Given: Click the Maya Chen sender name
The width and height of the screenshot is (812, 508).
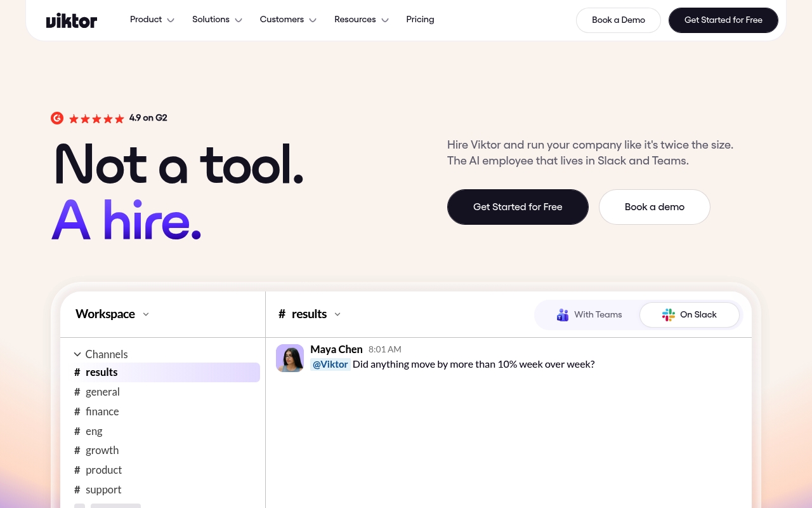Looking at the screenshot, I should point(336,349).
